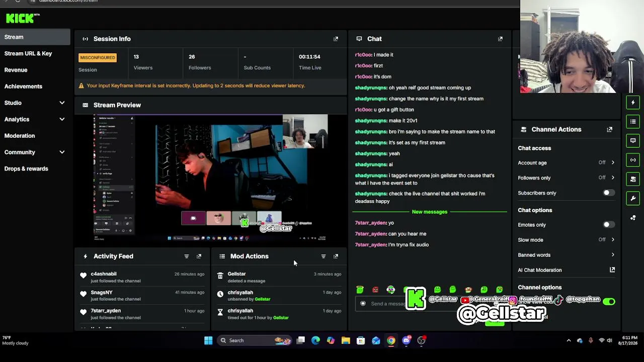Click the 26 Followers count

click(x=192, y=57)
